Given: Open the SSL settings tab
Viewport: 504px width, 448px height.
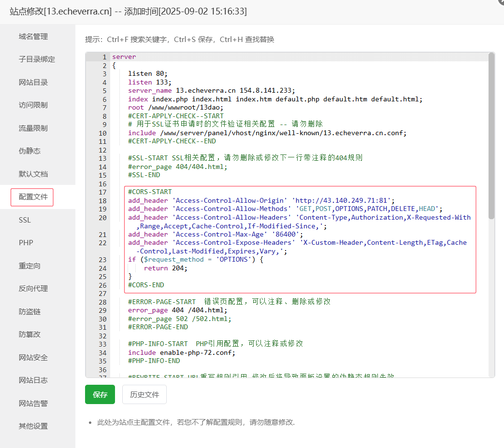Looking at the screenshot, I should (25, 220).
